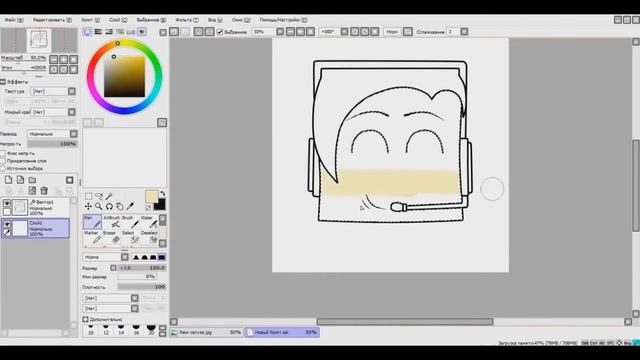Toggle the scratchpad panel icon
Image resolution: width=640 pixels, height=360 pixels.
142,32
